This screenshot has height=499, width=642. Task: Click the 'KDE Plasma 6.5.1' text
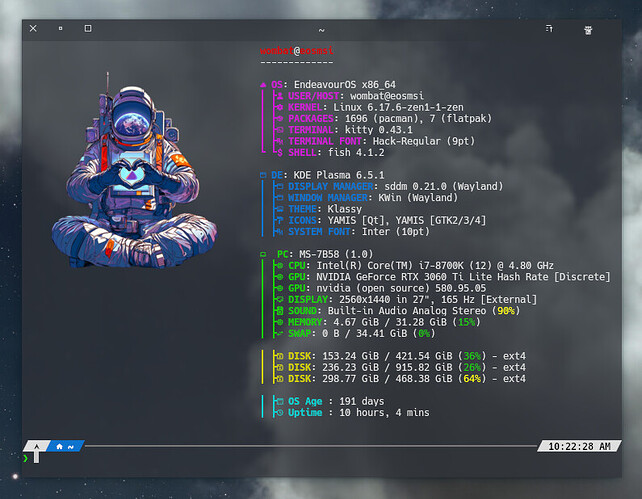339,175
